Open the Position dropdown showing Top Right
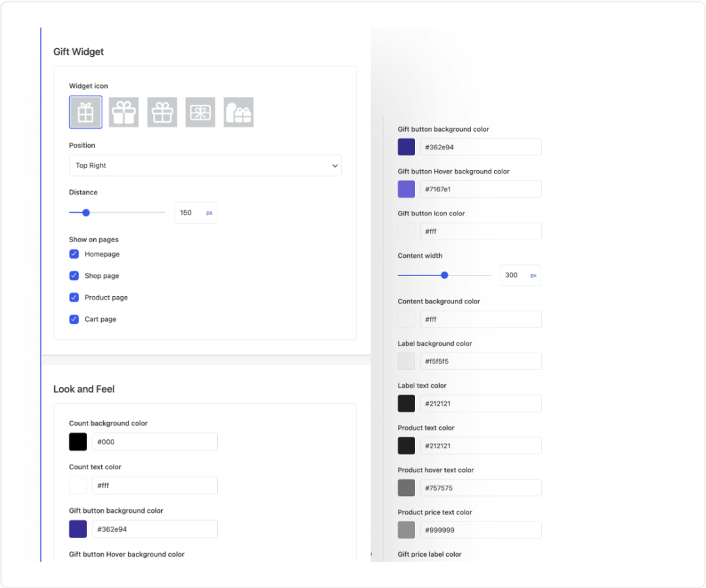 point(206,165)
